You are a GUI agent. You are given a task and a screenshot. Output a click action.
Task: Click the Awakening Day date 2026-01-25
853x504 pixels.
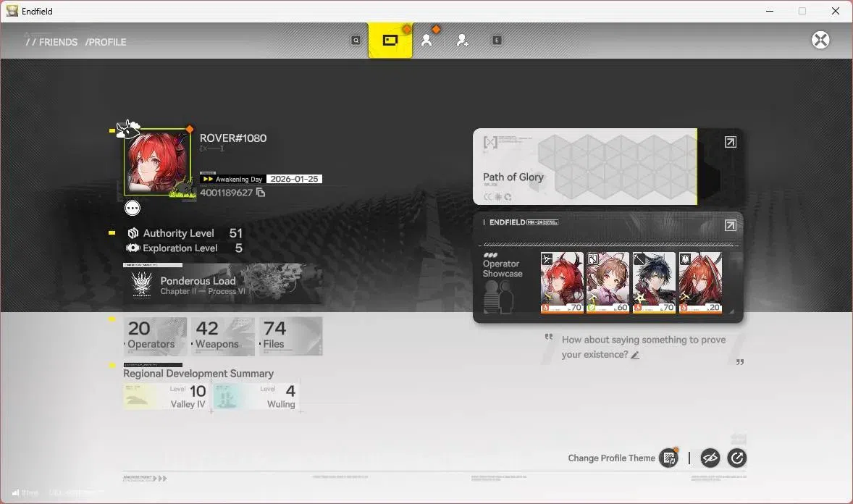click(x=294, y=179)
